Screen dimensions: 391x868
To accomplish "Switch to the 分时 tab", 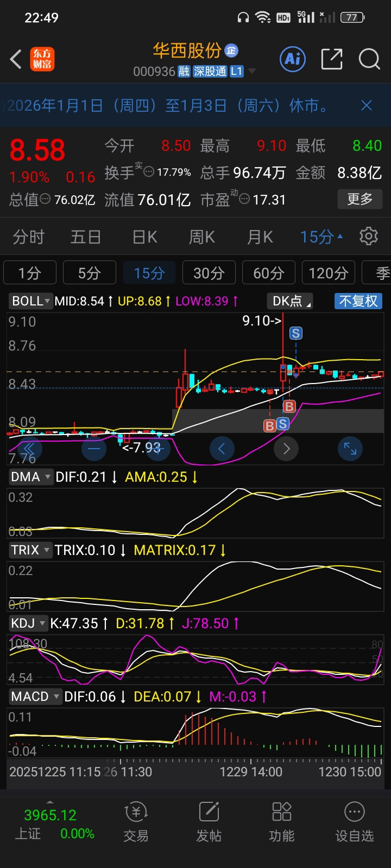I will tap(28, 237).
